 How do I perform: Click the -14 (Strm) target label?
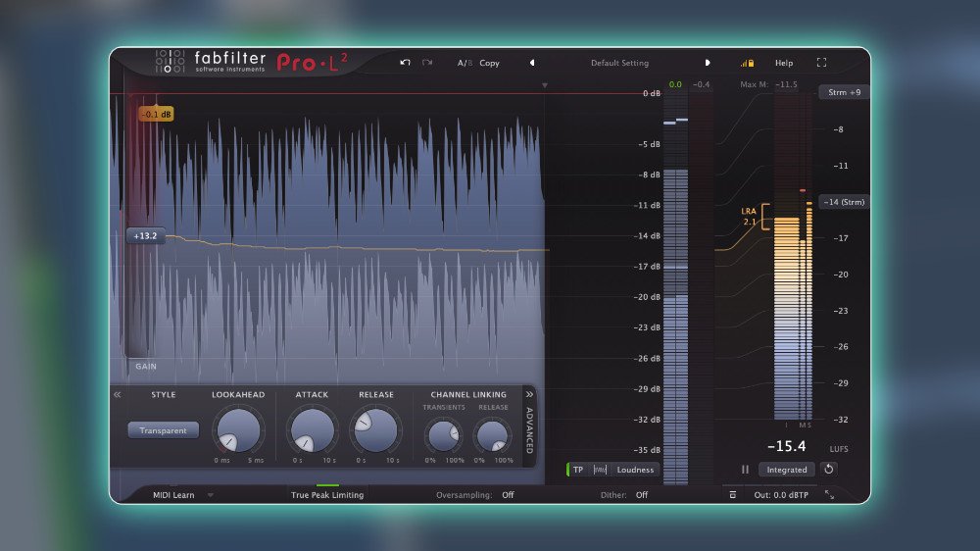[844, 202]
